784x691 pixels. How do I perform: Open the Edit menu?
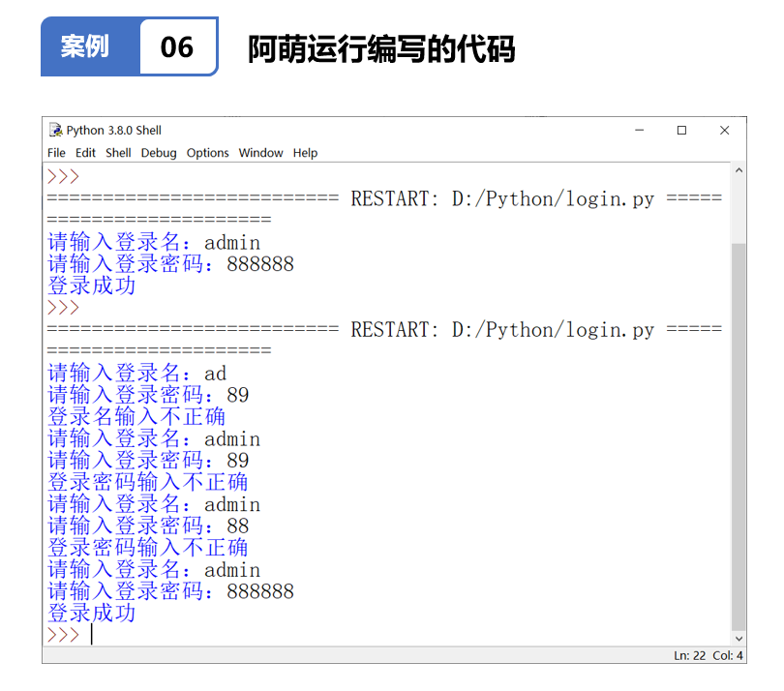[85, 153]
